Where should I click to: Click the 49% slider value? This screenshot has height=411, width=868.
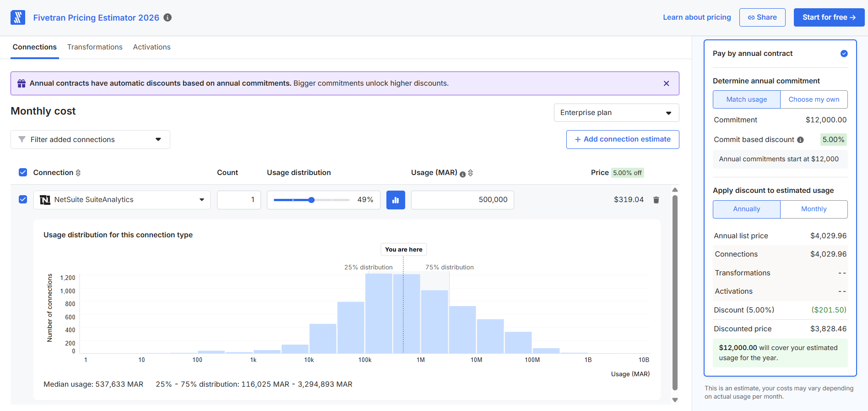coord(365,200)
